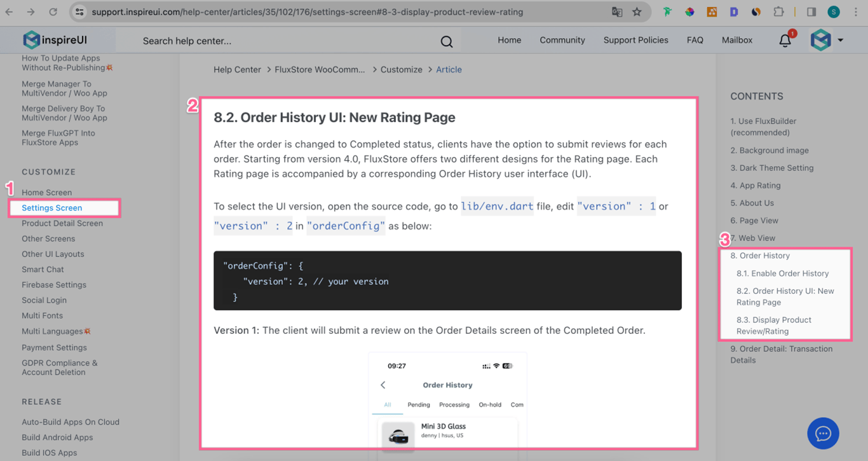Open the purple D extension icon
868x461 pixels.
(734, 11)
